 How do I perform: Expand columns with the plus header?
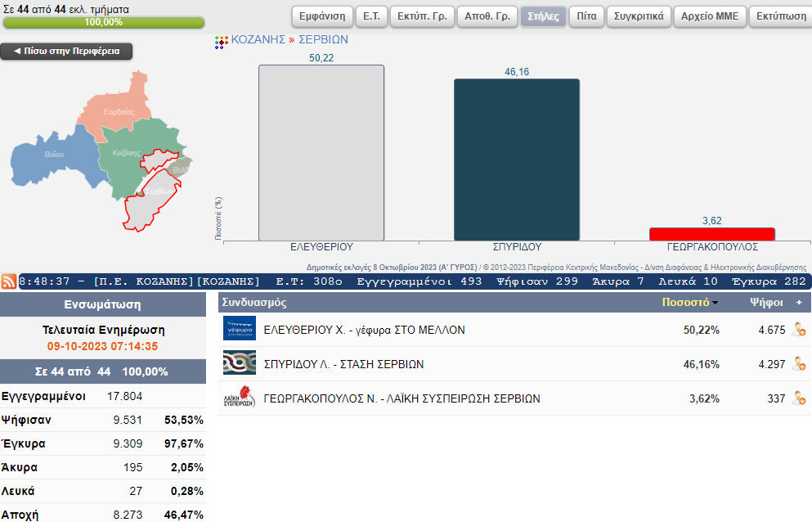click(x=799, y=302)
